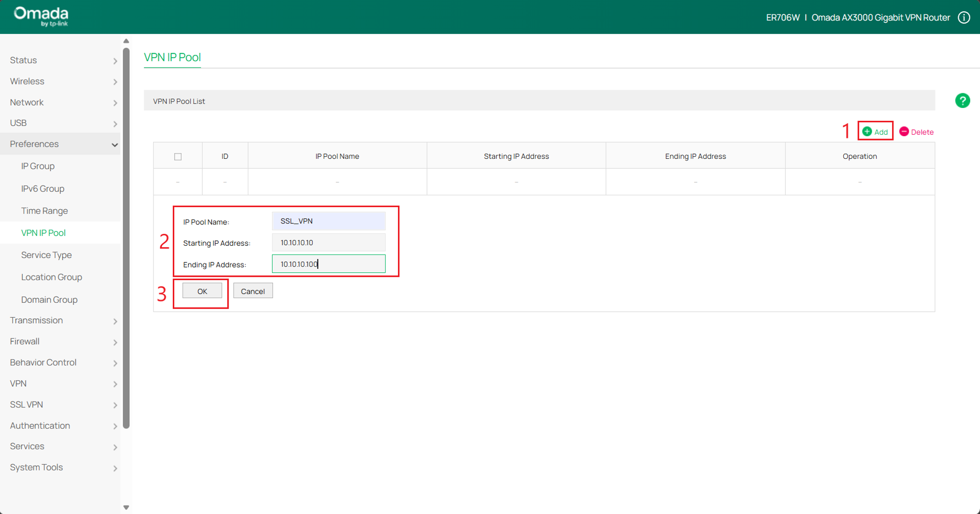Expand the Behavior Control menu
This screenshot has height=514, width=980.
tap(60, 363)
